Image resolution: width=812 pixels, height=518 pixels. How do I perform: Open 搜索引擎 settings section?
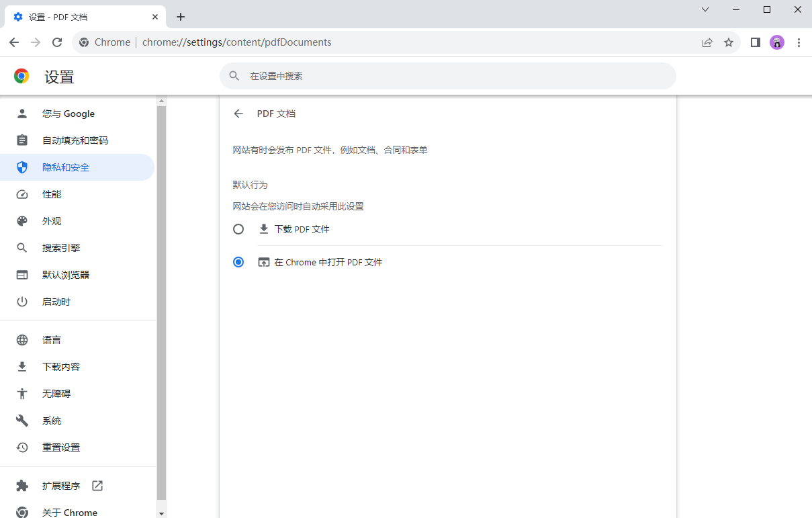click(77, 248)
